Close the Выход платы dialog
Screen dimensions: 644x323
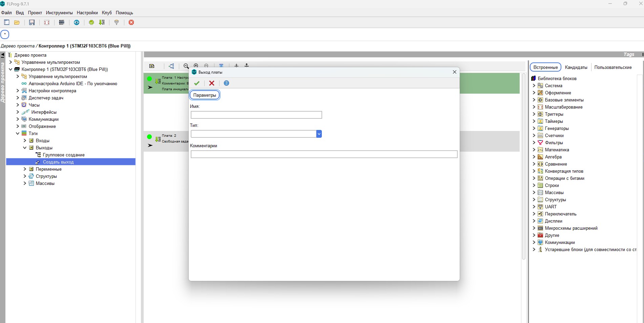[455, 72]
